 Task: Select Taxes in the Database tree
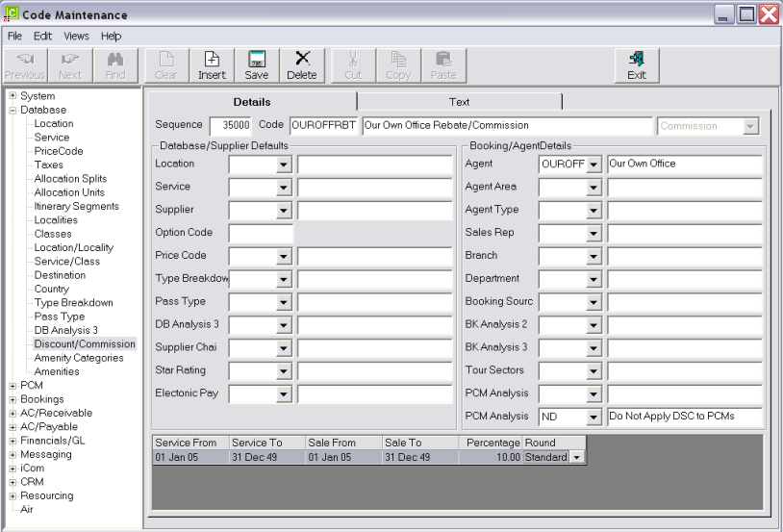click(x=51, y=165)
